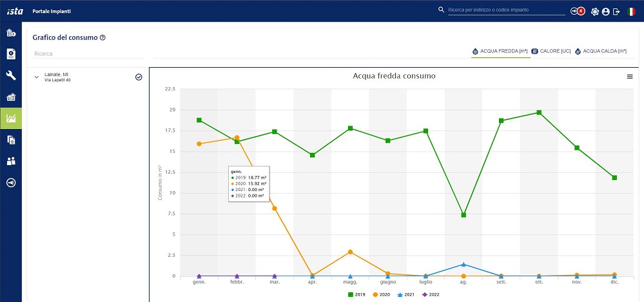Open the consumption chart sidebar icon
This screenshot has width=644, height=302.
(11, 118)
